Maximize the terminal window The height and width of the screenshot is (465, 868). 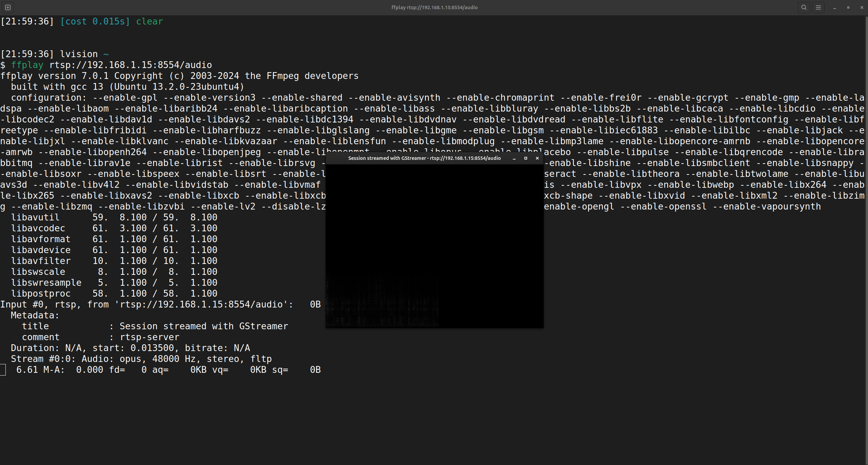(x=848, y=7)
